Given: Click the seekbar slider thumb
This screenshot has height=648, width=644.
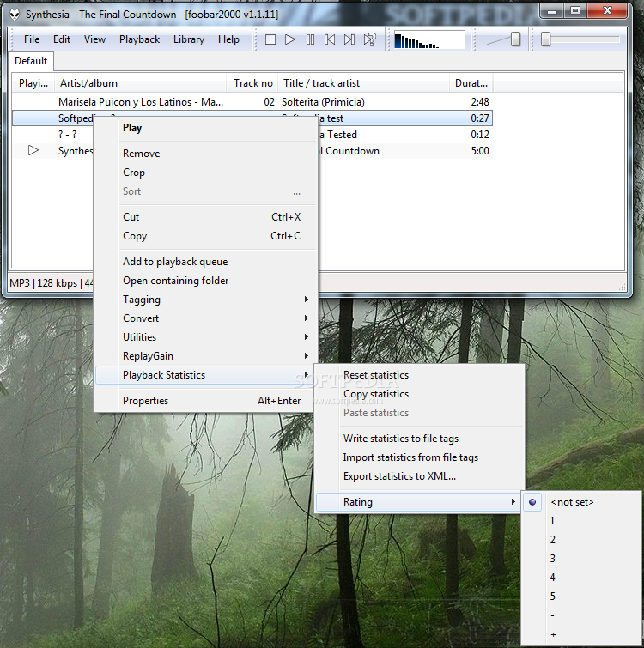Looking at the screenshot, I should [545, 39].
